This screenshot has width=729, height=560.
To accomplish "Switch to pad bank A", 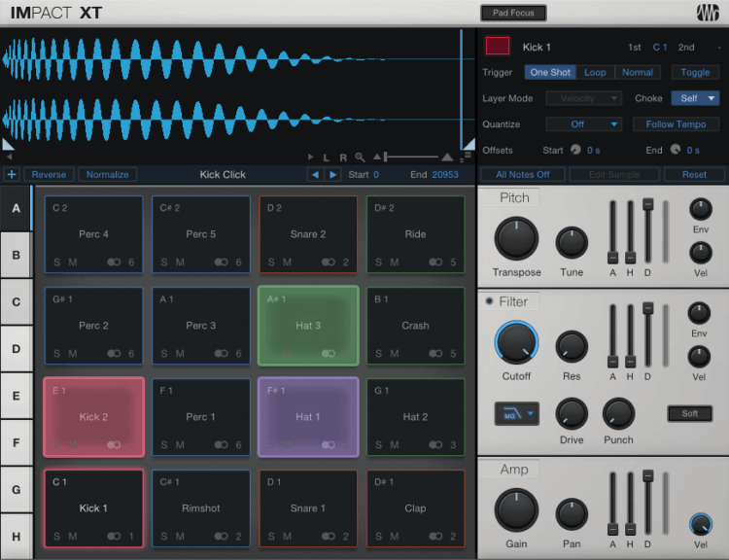I will [x=16, y=208].
